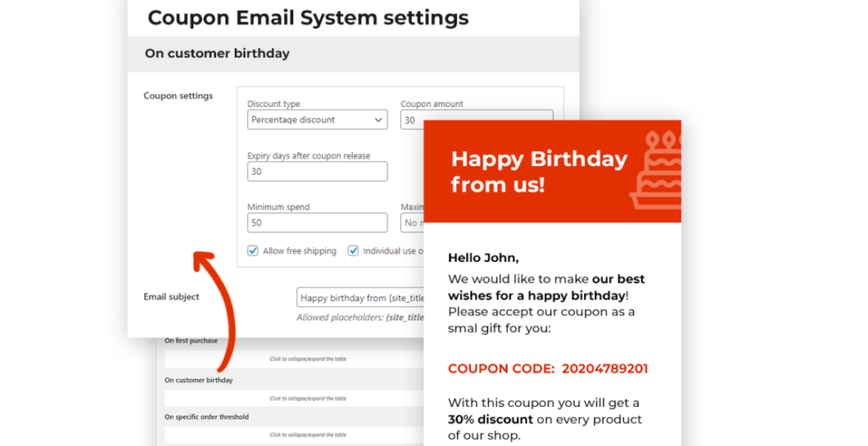Click the partially hidden Maximum spend field
The image size is (868, 446).
coord(412,223)
